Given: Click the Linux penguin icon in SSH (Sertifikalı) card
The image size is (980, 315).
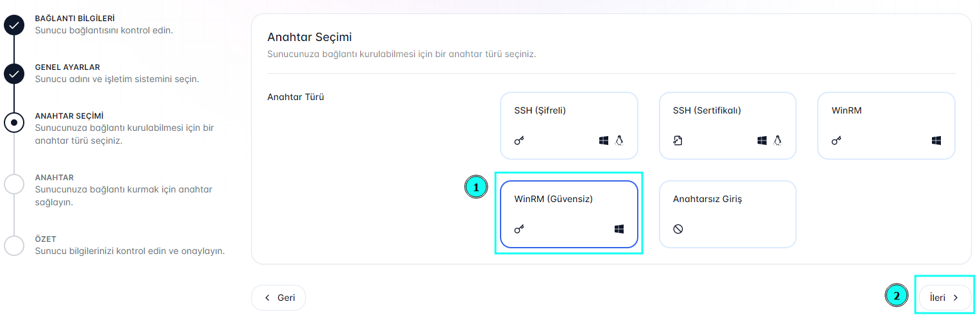Looking at the screenshot, I should click(x=777, y=140).
